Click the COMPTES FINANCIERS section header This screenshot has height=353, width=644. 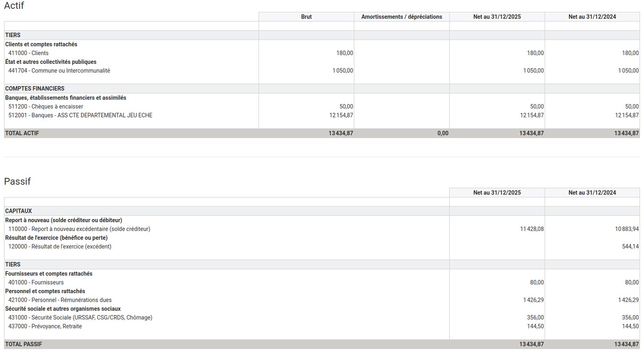tap(34, 88)
